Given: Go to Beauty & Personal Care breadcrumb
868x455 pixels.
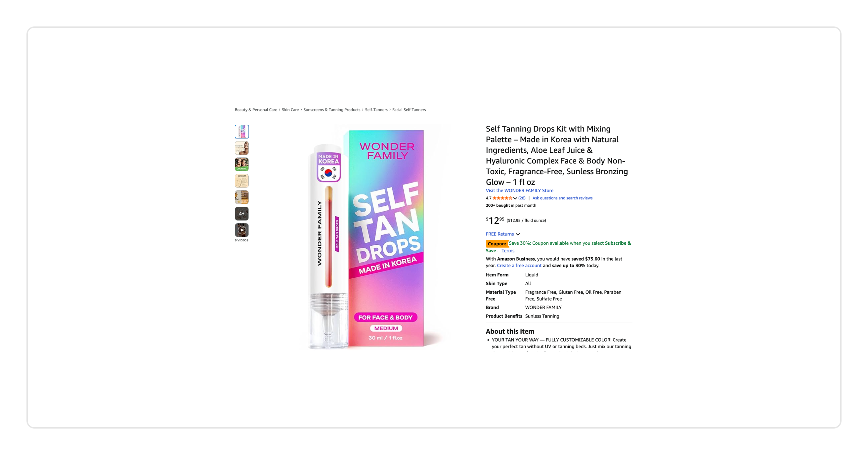Looking at the screenshot, I should point(256,110).
